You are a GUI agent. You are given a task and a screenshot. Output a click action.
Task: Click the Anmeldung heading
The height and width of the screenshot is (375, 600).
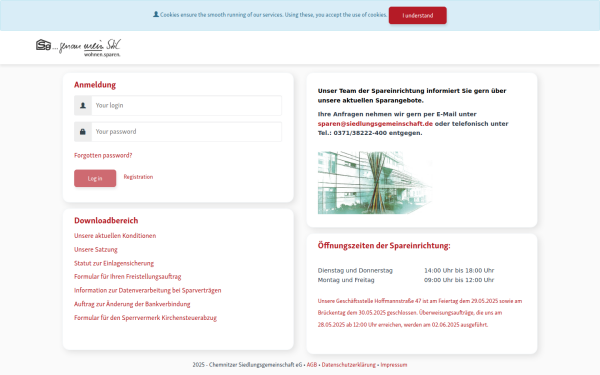pos(95,85)
